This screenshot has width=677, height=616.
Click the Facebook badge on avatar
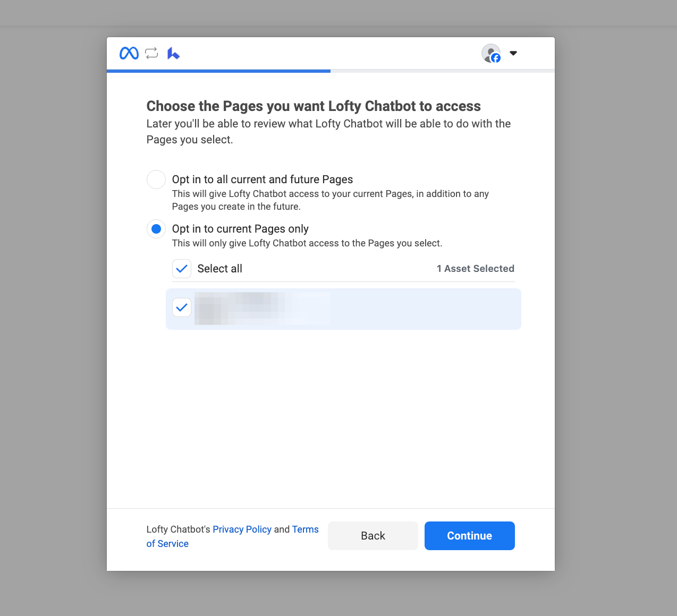[496, 58]
